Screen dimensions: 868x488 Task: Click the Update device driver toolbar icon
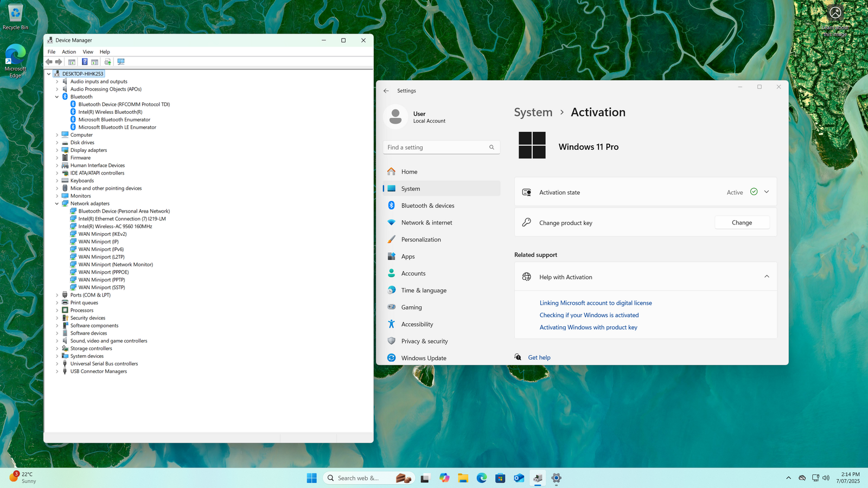point(107,62)
